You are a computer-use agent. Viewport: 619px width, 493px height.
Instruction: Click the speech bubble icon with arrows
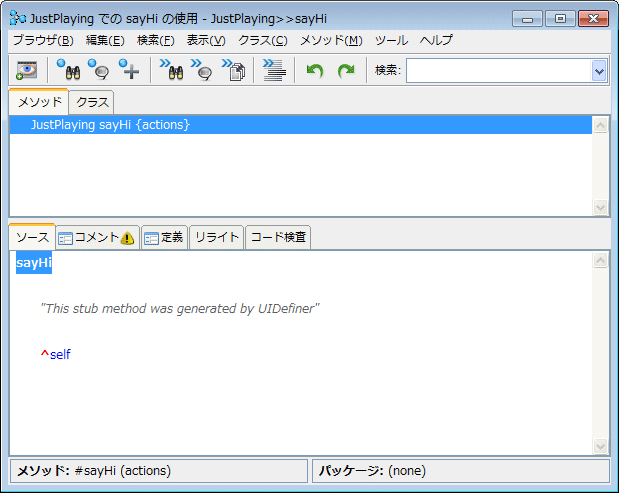[202, 70]
